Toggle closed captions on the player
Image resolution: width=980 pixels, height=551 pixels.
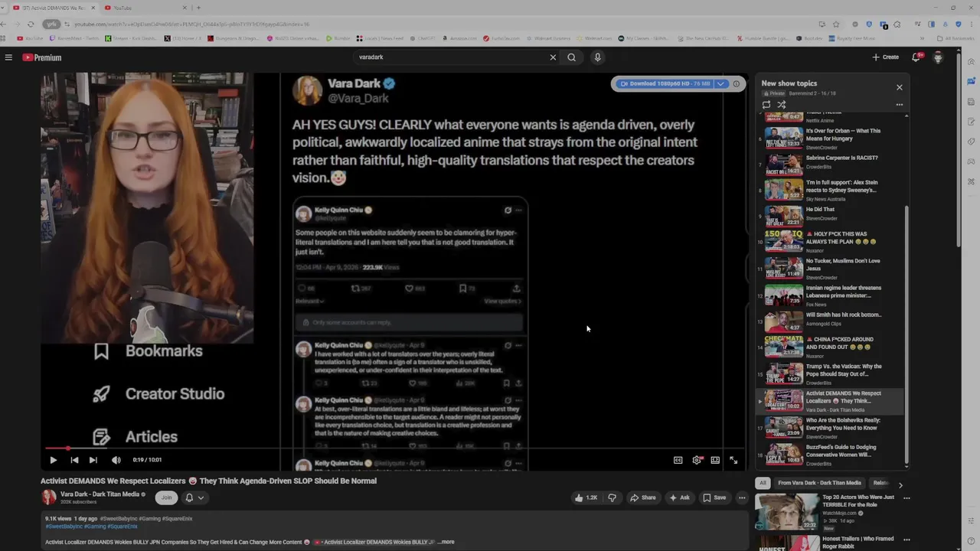[x=678, y=460]
